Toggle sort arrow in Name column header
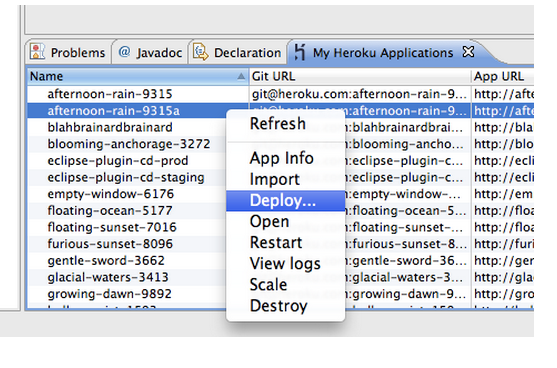The height and width of the screenshot is (368, 557). coord(241,76)
